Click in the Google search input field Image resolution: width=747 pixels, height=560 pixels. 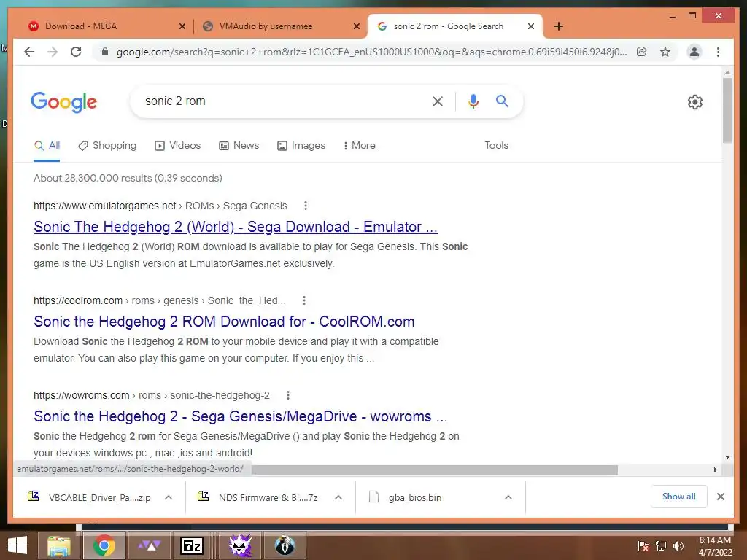click(x=281, y=101)
